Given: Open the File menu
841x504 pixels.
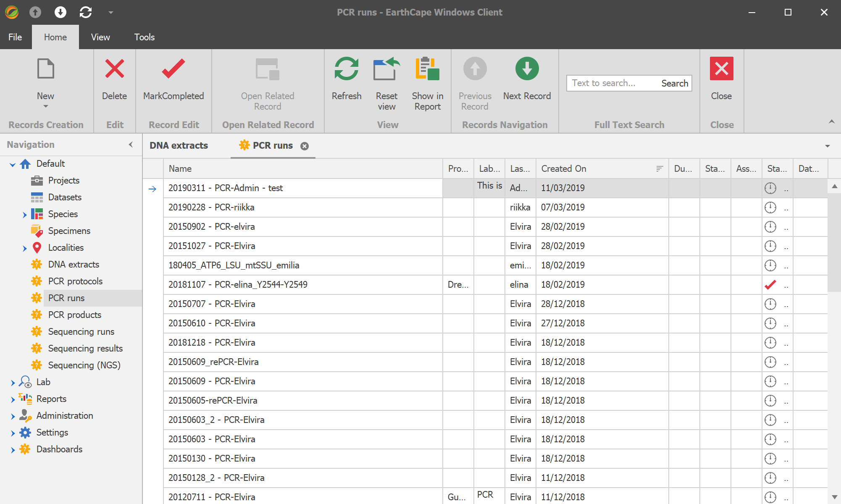Looking at the screenshot, I should (15, 37).
